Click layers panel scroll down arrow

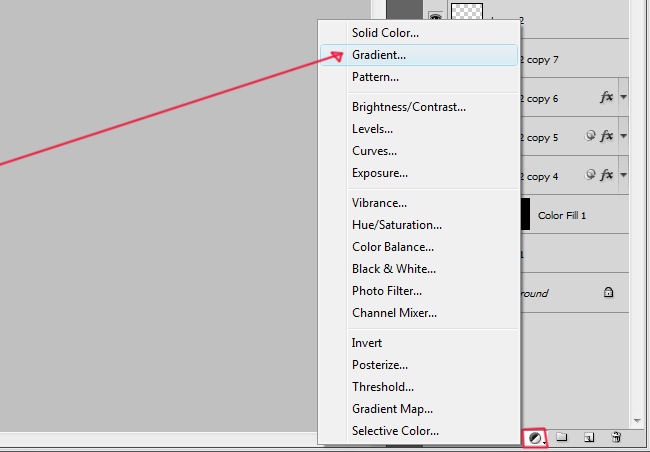(x=637, y=421)
